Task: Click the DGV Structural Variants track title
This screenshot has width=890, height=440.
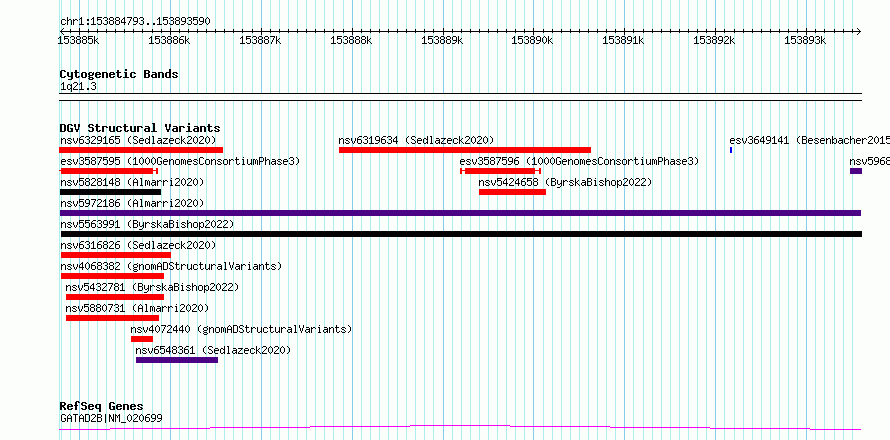Action: (140, 128)
